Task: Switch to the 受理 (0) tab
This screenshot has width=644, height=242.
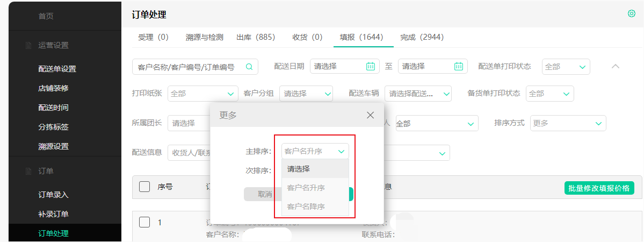Action: pos(153,38)
